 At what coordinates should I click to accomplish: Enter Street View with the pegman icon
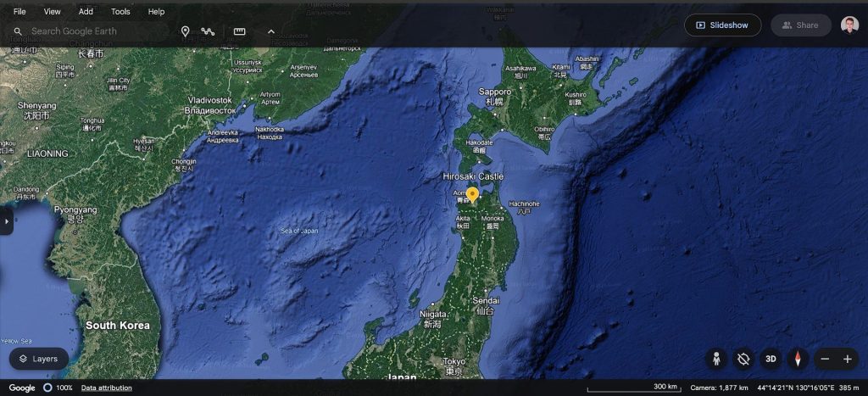click(x=716, y=359)
